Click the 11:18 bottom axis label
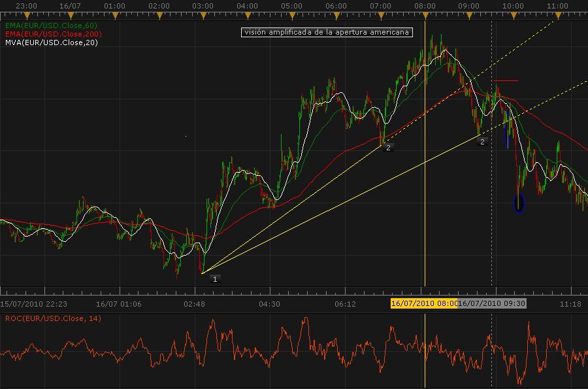Viewport: 588px width, 389px height. click(x=570, y=304)
